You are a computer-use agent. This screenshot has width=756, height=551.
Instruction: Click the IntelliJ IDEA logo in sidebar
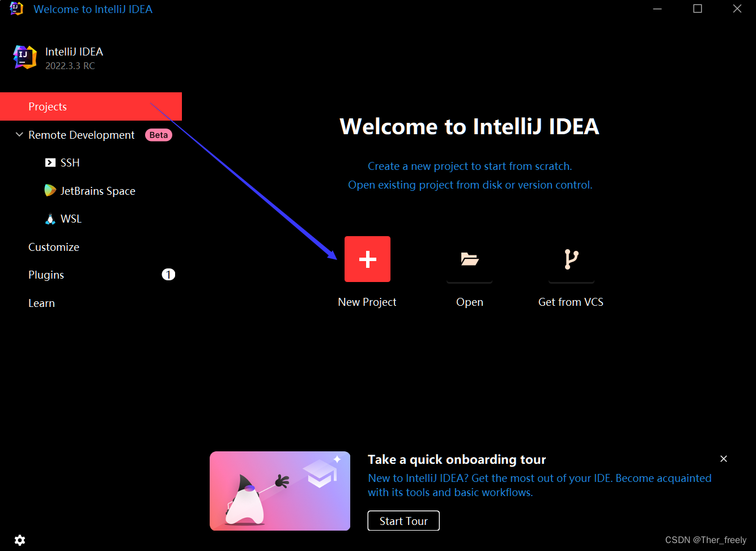[25, 57]
